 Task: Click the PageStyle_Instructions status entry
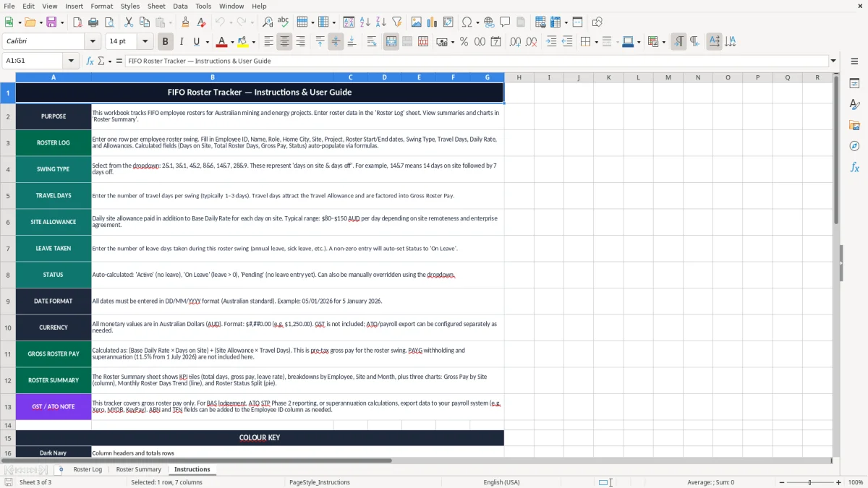[x=320, y=482]
